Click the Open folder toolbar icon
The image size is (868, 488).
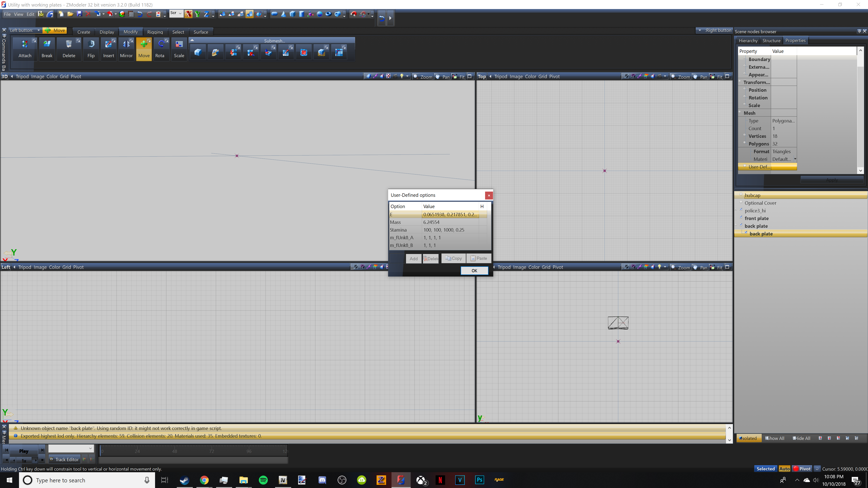coord(70,14)
